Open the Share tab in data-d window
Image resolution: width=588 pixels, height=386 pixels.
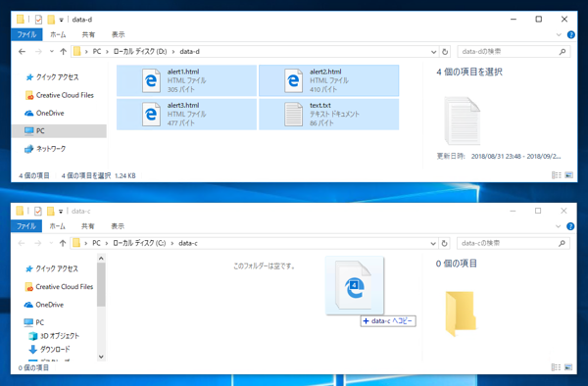(x=88, y=35)
